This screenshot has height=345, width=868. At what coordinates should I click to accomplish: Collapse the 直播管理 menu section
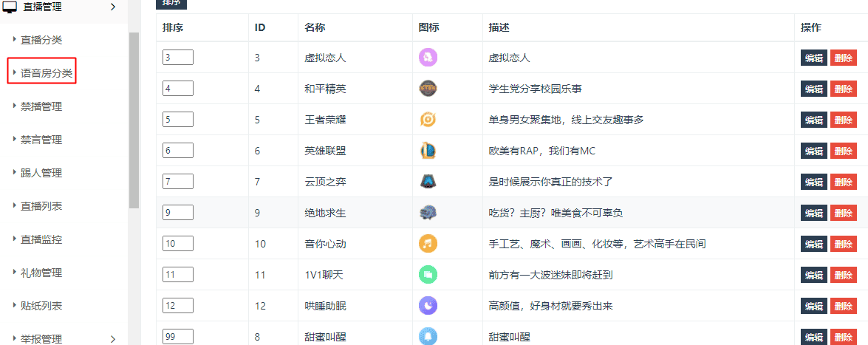coord(112,7)
